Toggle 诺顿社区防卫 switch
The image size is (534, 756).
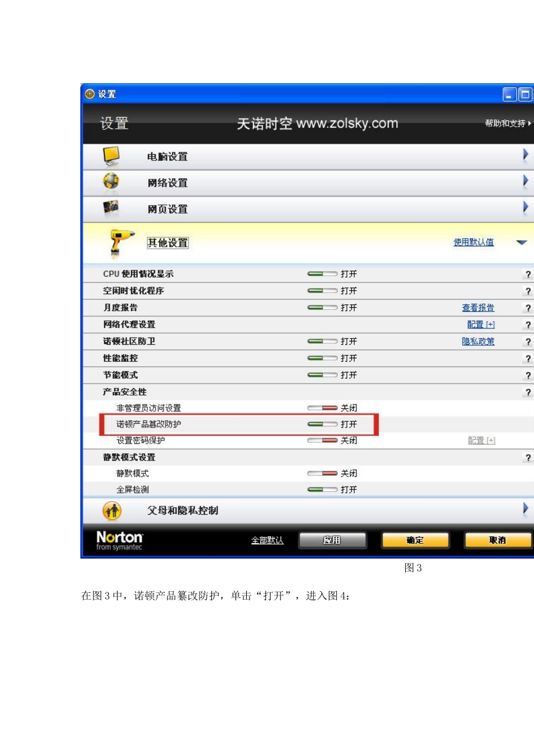point(323,341)
